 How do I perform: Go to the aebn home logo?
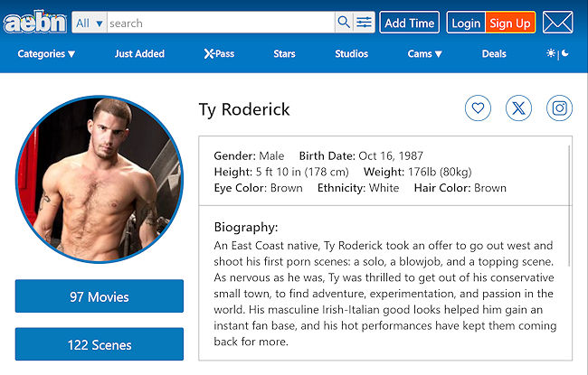pos(33,23)
